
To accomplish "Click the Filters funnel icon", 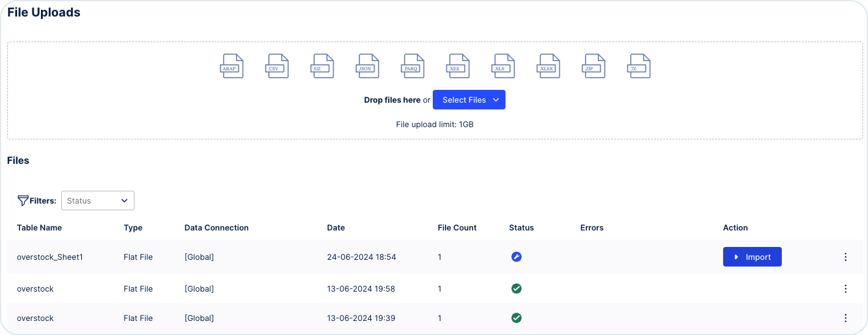I will [x=23, y=201].
